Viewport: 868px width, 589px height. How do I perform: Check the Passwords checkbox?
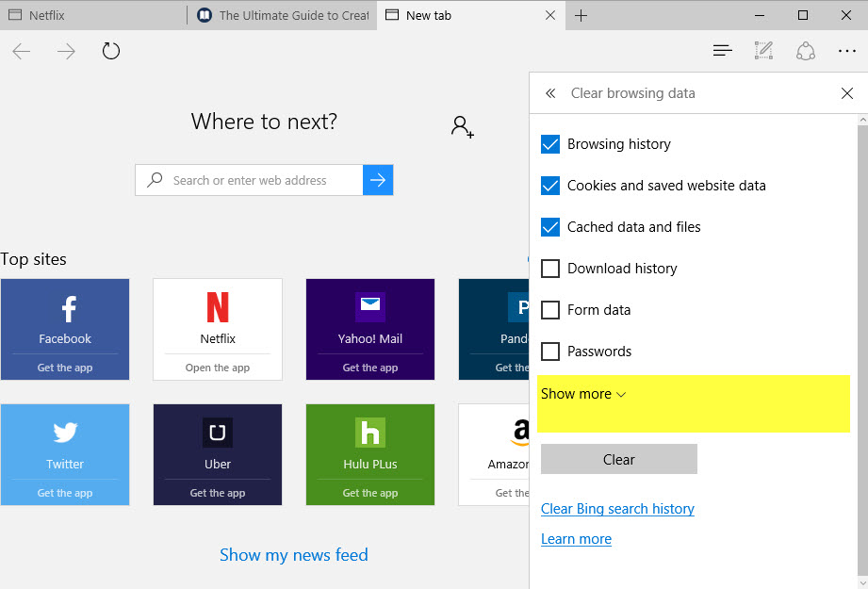tap(550, 352)
